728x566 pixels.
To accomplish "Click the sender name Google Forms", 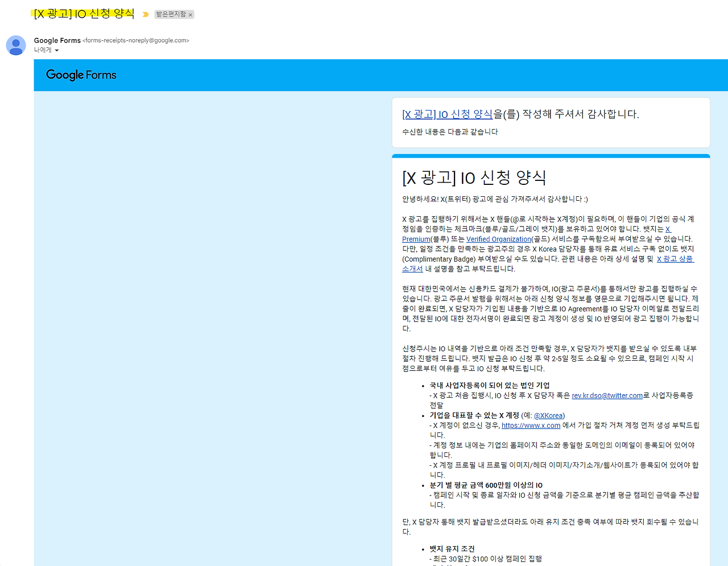I will click(x=57, y=40).
